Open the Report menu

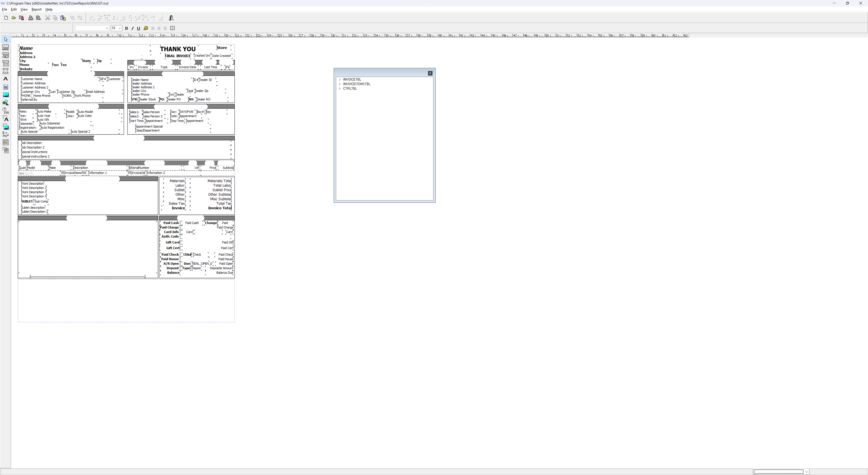[x=36, y=9]
